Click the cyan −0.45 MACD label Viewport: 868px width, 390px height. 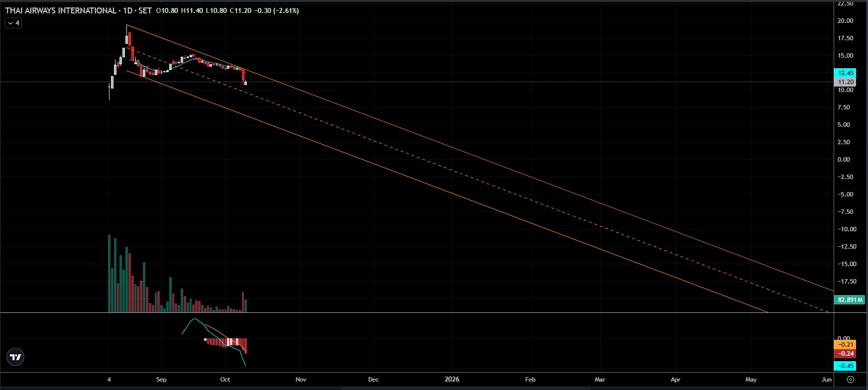(x=846, y=366)
